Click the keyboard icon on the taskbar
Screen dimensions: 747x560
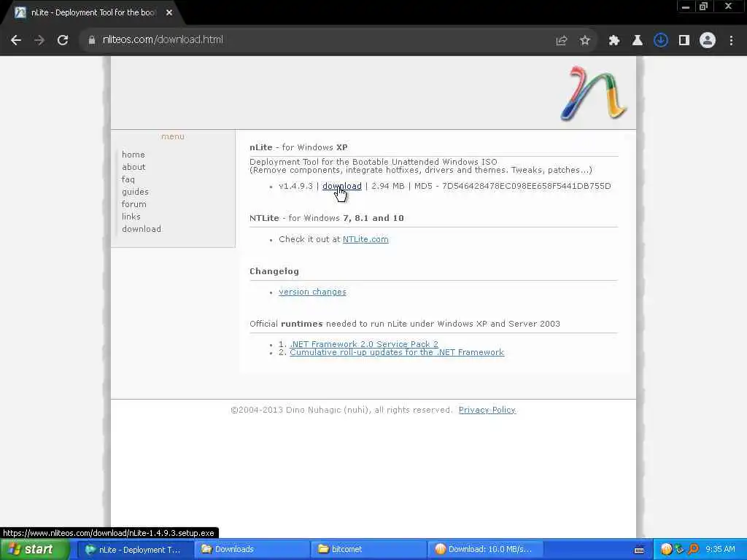click(639, 551)
